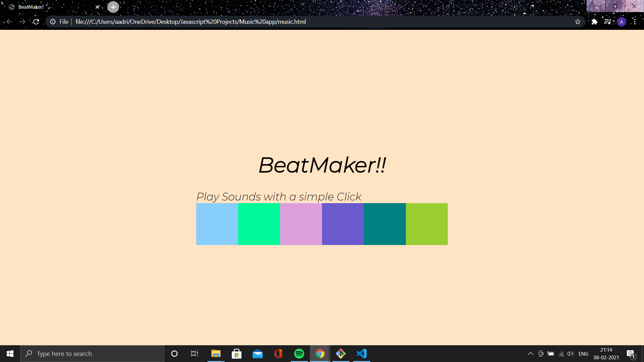Play the sky-blue sound pad
Image resolution: width=644 pixels, height=362 pixels.
(217, 224)
